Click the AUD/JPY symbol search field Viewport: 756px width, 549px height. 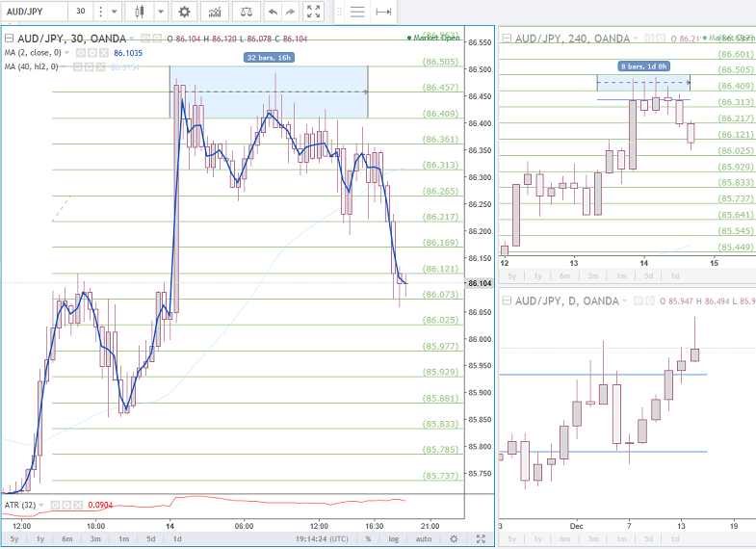click(35, 12)
